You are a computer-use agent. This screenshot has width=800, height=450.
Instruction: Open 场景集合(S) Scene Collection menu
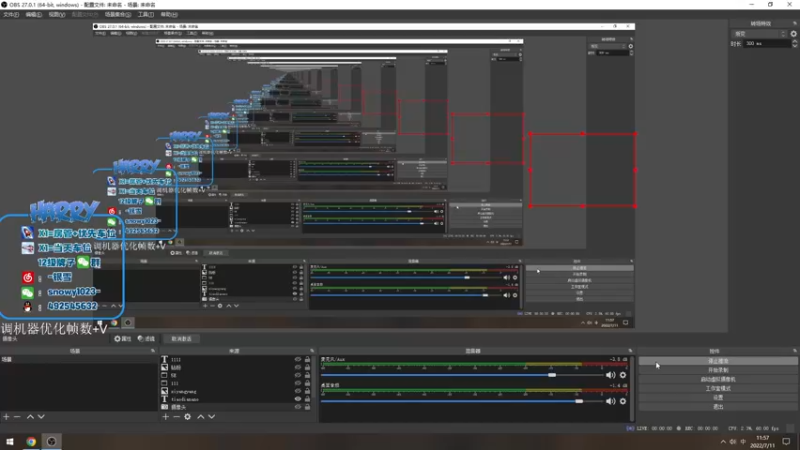pos(118,15)
